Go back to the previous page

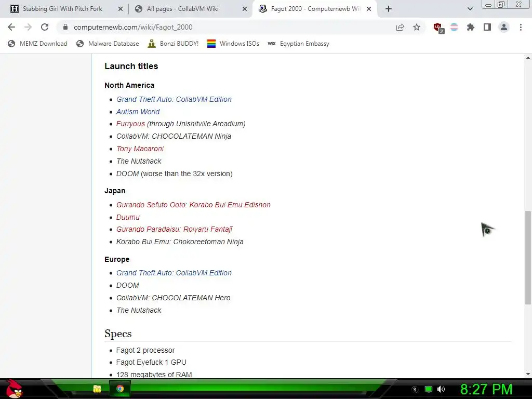point(11,27)
